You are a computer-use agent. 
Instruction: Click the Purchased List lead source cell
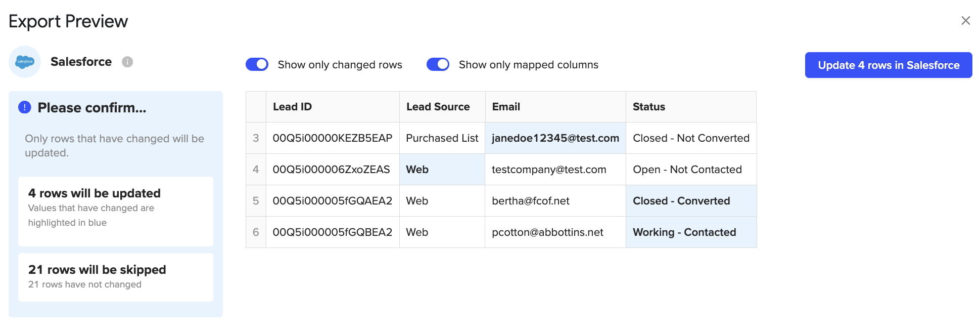442,138
